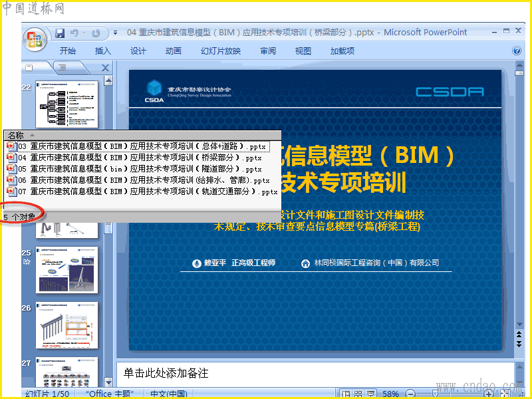The width and height of the screenshot is (532, 399).
Task: Click the 幻灯片 1/50 slide counter
Action: pos(47,394)
